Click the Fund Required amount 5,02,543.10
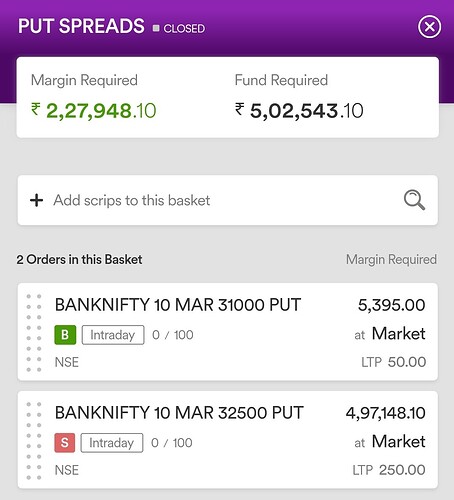Image resolution: width=454 pixels, height=500 pixels. coord(299,111)
